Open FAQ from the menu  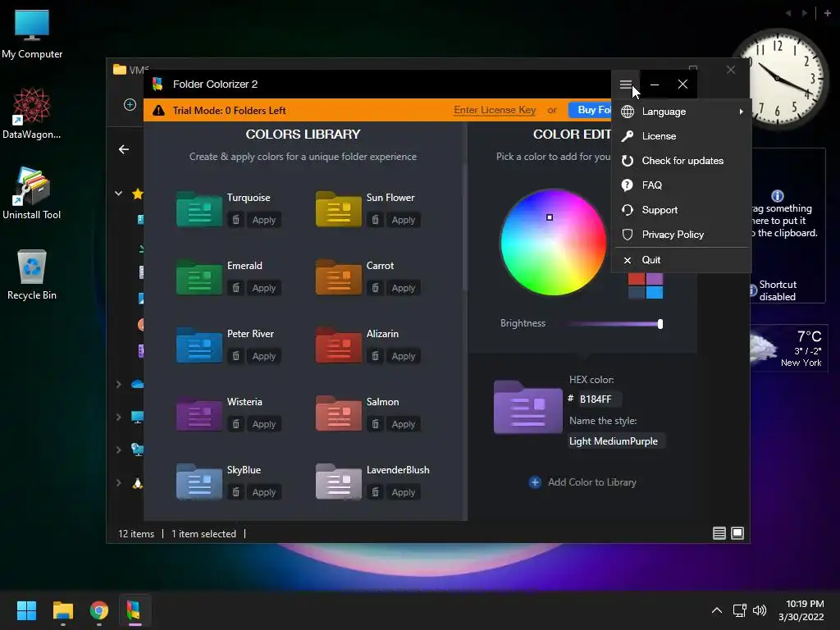pos(682,185)
